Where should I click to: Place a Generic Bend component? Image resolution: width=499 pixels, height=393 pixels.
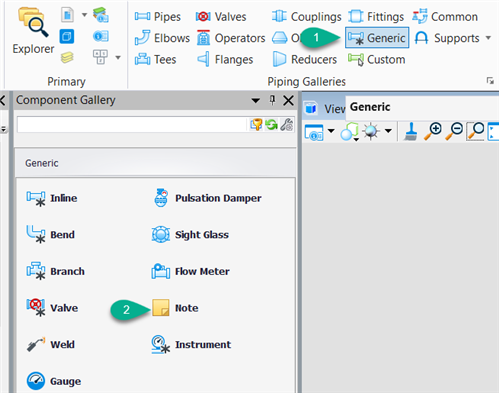tap(51, 234)
